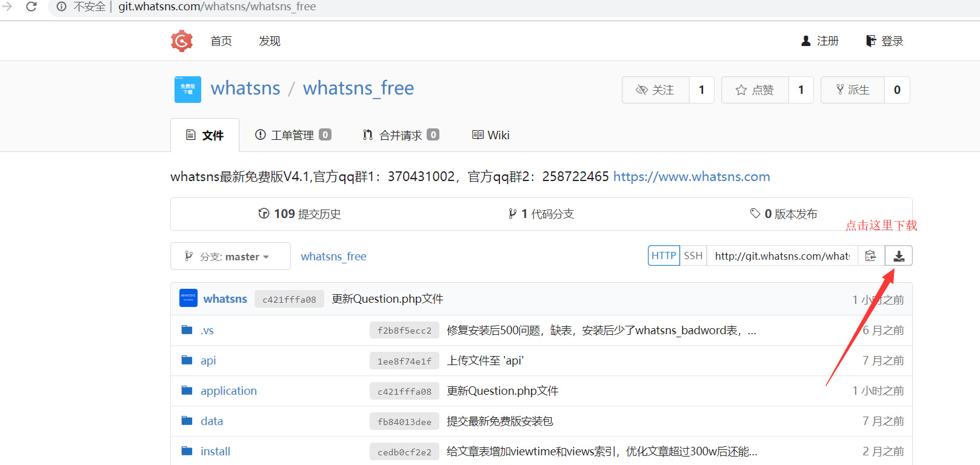
Task: View the 109 提交历史 commit history
Action: tap(299, 214)
